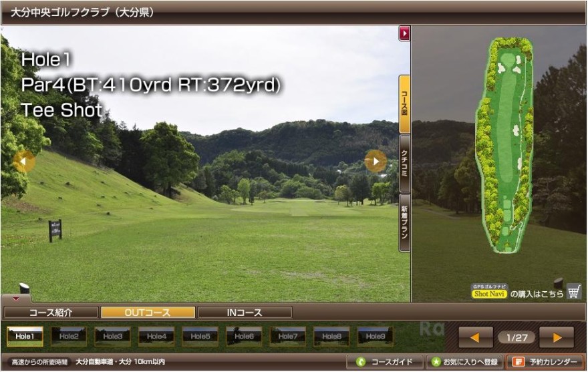Collapse the side panel with red arrow
The image size is (588, 372).
coord(404,33)
